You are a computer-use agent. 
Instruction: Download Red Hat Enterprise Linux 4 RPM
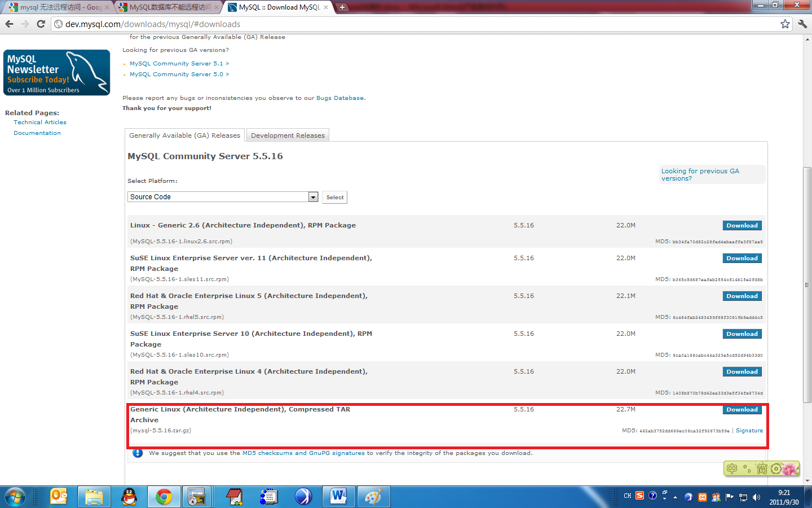[742, 371]
